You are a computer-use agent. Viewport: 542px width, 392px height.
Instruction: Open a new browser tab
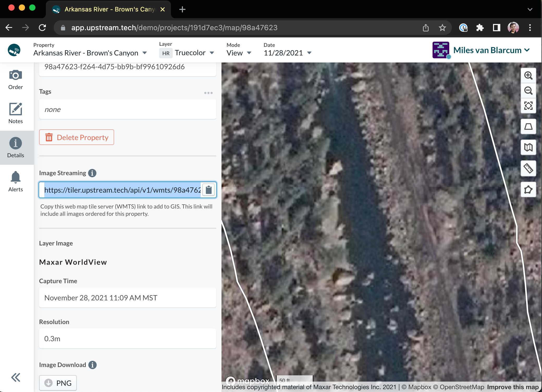coord(182,9)
